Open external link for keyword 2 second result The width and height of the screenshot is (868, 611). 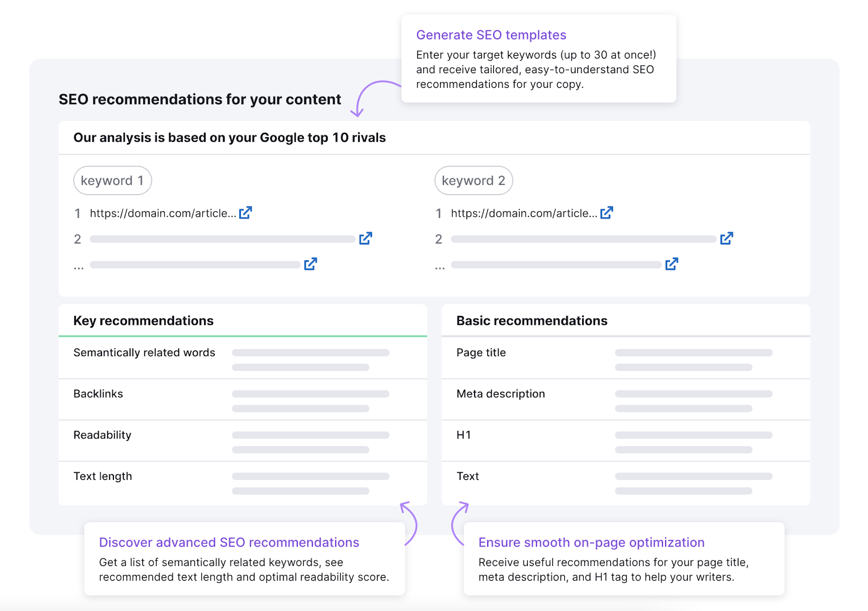[x=726, y=238]
